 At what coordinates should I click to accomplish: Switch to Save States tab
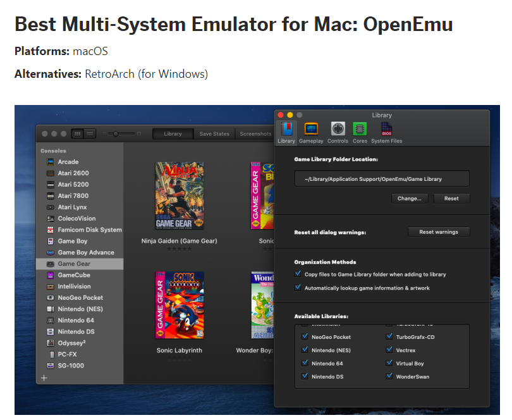click(214, 133)
